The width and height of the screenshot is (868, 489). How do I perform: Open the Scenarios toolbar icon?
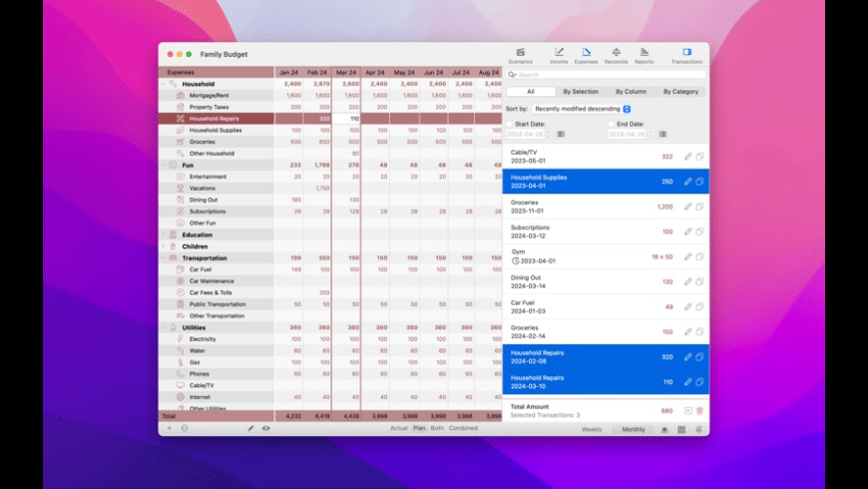click(x=521, y=55)
